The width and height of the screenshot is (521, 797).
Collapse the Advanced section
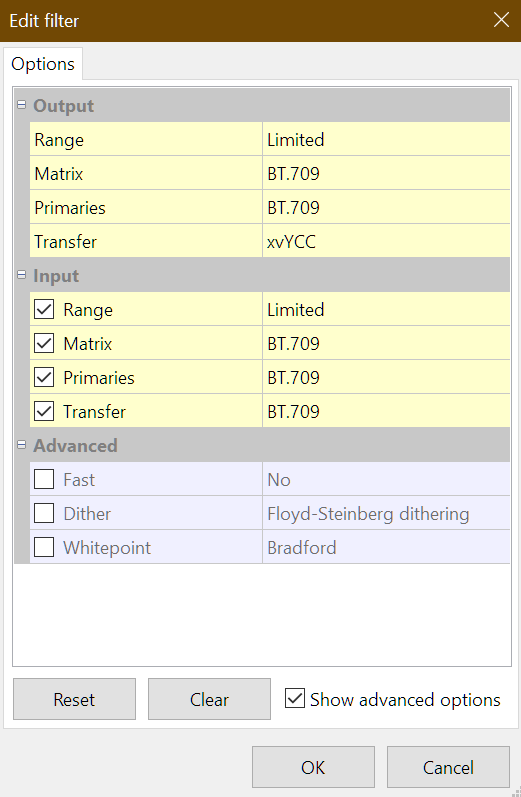[x=21, y=445]
